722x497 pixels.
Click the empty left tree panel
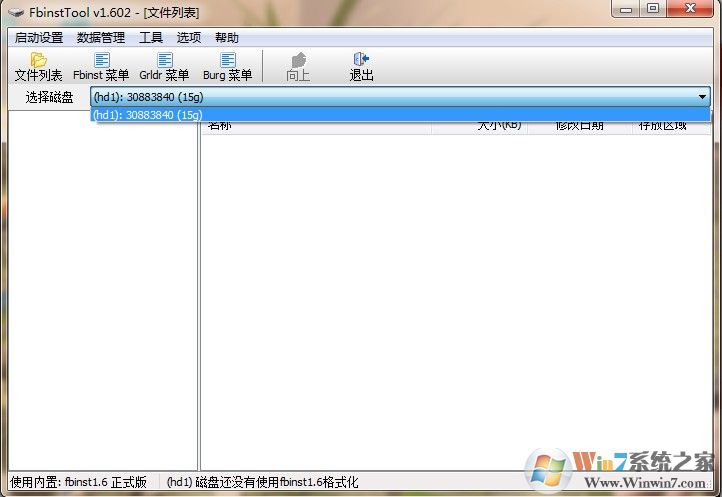(103, 290)
